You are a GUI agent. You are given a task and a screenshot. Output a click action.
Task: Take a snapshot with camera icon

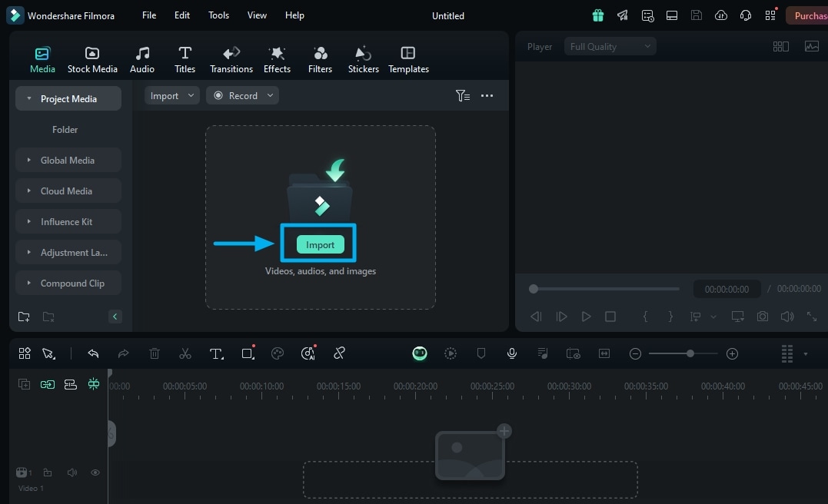(x=763, y=316)
